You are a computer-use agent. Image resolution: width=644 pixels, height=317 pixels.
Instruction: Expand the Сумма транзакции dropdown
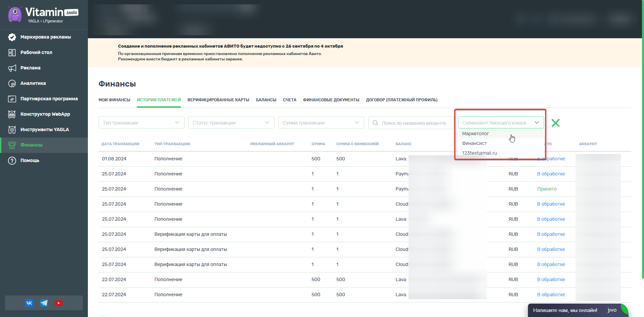321,123
